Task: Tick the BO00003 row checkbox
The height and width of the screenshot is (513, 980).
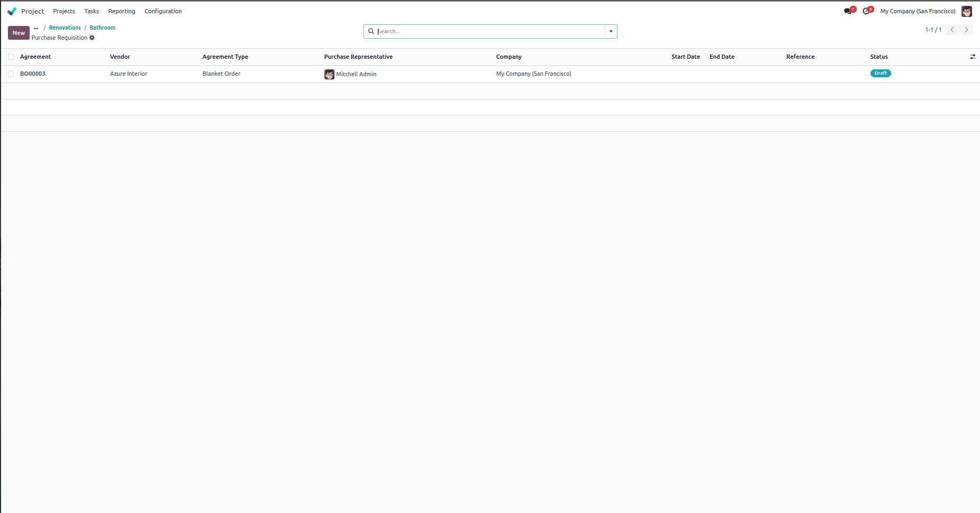Action: pyautogui.click(x=11, y=74)
